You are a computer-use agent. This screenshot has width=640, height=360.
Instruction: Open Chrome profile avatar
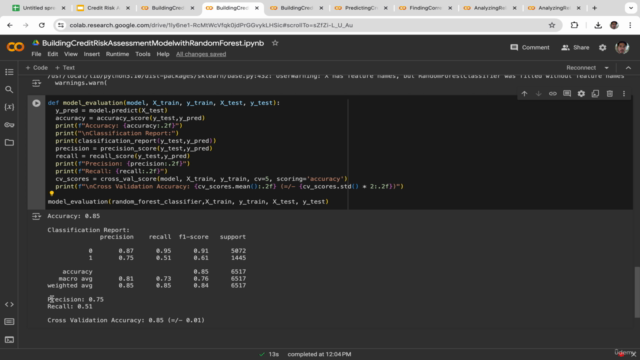(x=614, y=25)
